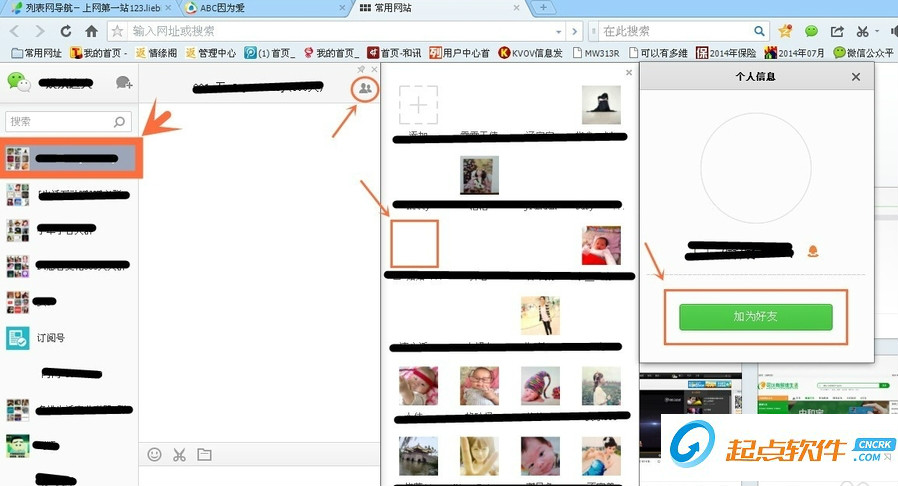Image resolution: width=898 pixels, height=486 pixels.
Task: Click the green WeChat extension icon in toolbar
Action: 811,31
